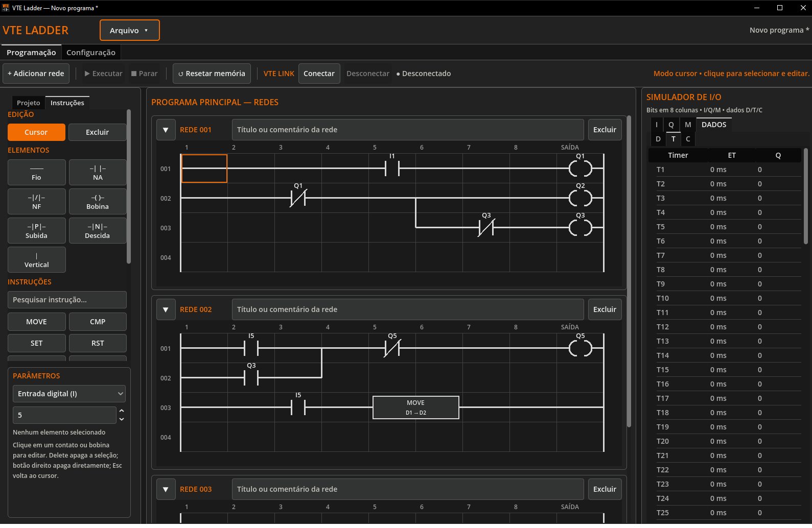Decrement the address stepper down arrow
The width and height of the screenshot is (812, 528).
click(x=122, y=419)
